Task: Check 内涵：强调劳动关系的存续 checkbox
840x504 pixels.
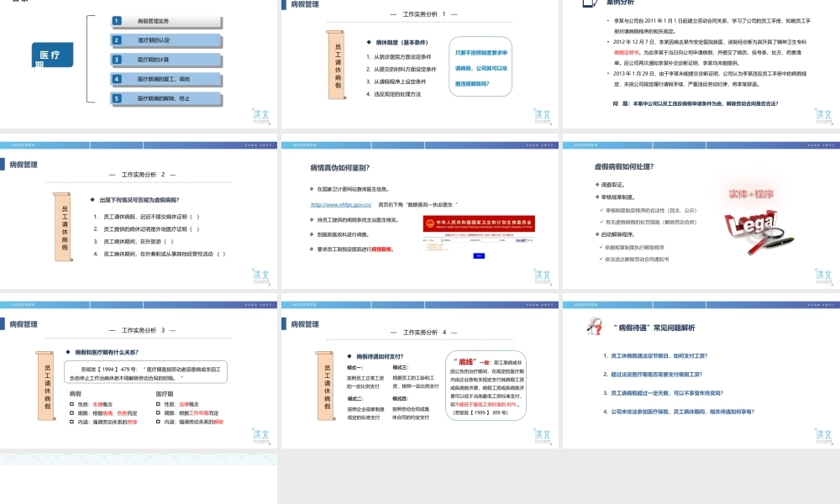Action: point(71,421)
